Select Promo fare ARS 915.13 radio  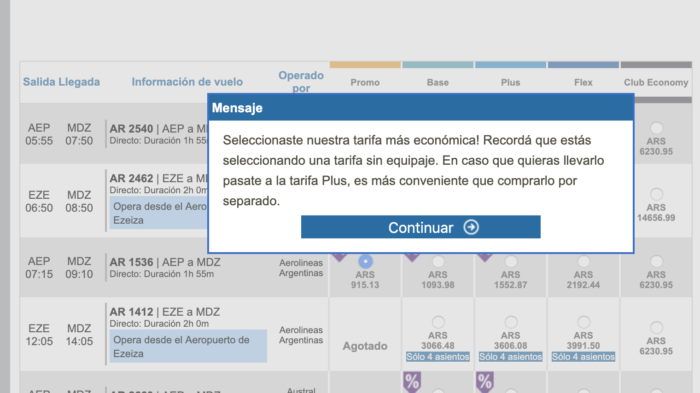(x=365, y=261)
